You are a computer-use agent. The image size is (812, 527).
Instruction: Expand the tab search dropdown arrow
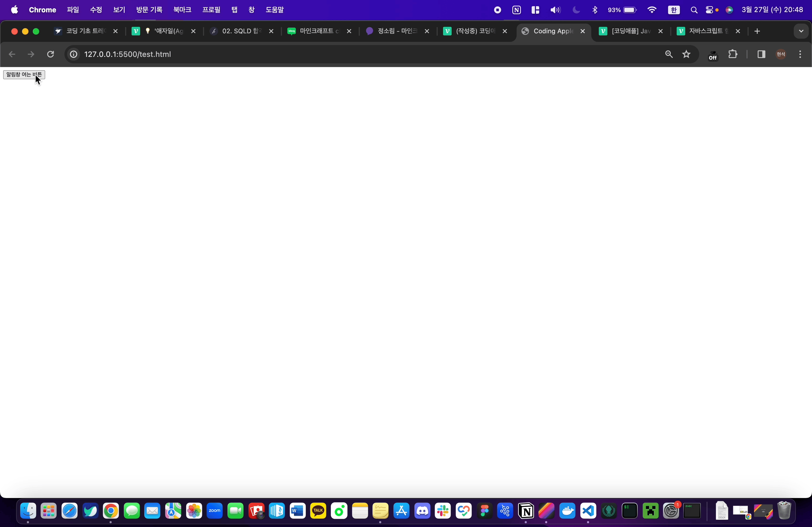pyautogui.click(x=801, y=31)
